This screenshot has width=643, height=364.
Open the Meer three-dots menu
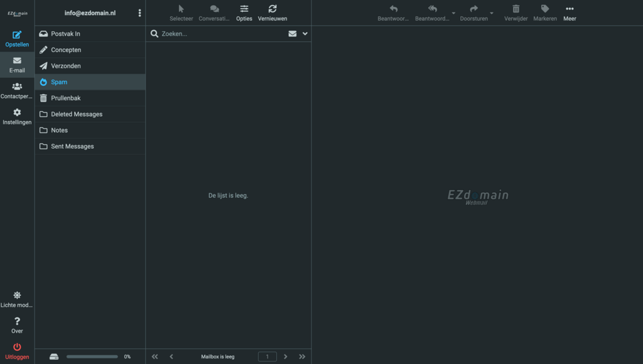[x=570, y=9]
